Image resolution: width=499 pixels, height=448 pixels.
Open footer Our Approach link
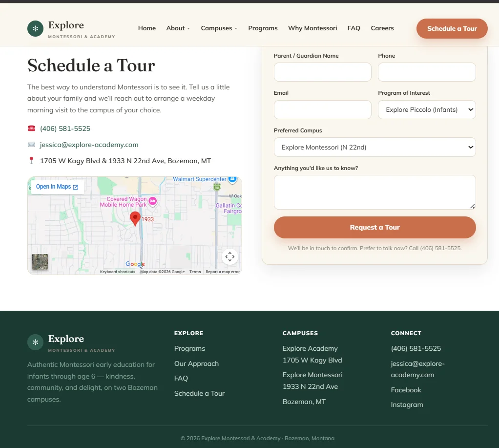[x=196, y=363]
